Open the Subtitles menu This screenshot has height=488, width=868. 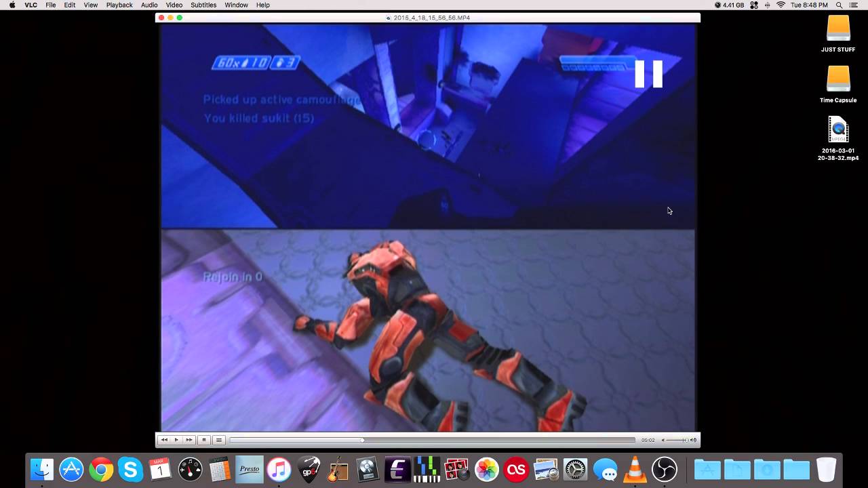click(203, 5)
